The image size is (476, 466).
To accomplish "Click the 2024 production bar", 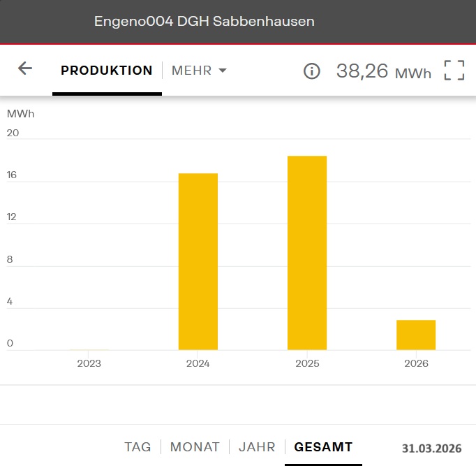I will [198, 261].
